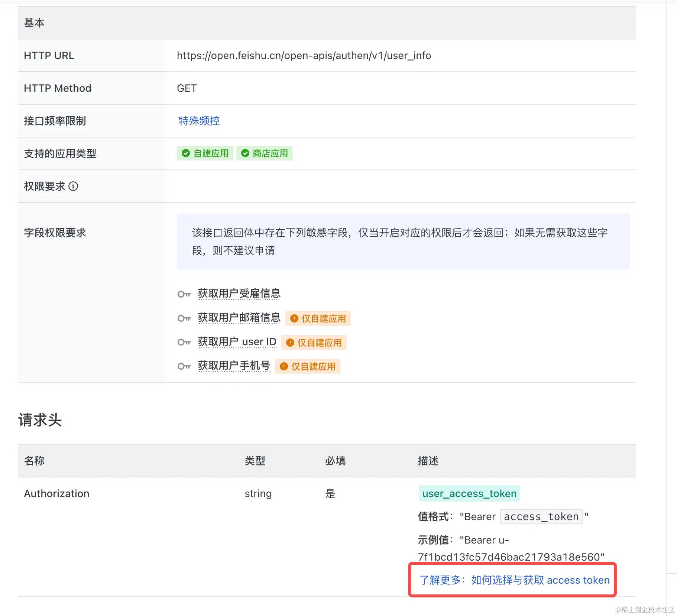Click the 获取用户手机号 permission link
Screen dimensions: 677x616
pos(234,366)
